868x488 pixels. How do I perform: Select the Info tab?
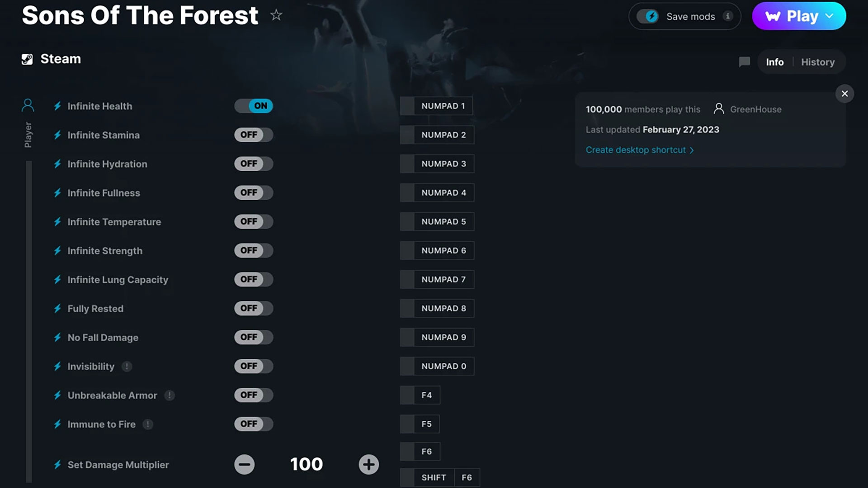[x=774, y=62]
